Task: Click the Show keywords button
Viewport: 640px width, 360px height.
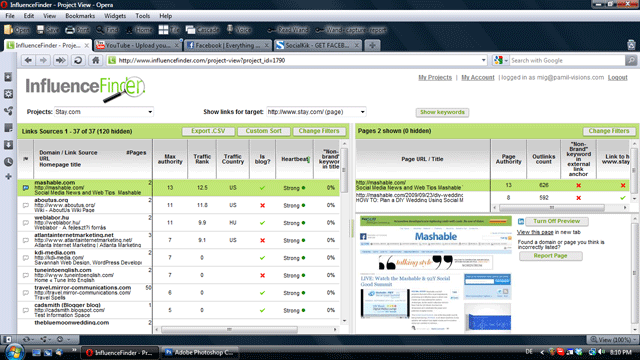Action: coord(442,112)
